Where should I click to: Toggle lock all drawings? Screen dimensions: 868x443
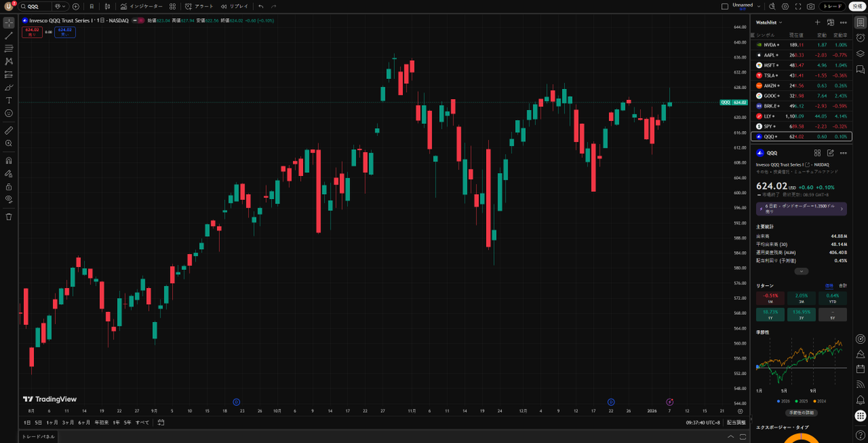(9, 187)
